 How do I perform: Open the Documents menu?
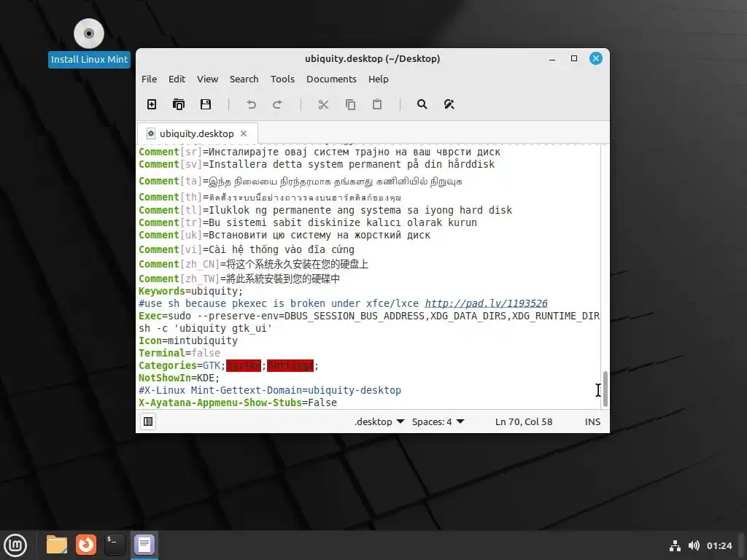pyautogui.click(x=331, y=79)
